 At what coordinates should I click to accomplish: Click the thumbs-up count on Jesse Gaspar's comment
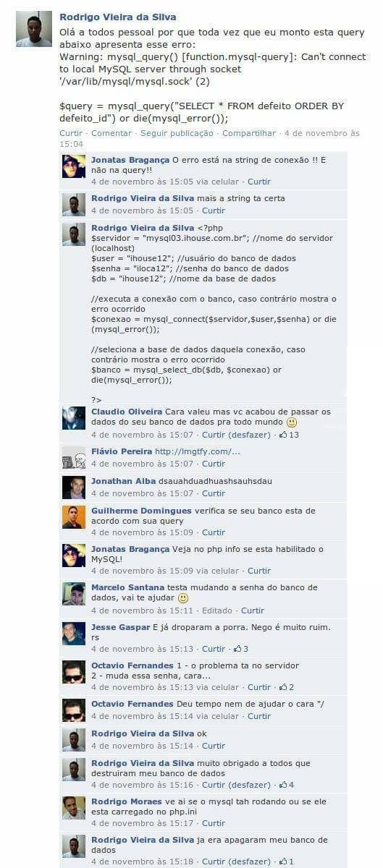[246, 649]
